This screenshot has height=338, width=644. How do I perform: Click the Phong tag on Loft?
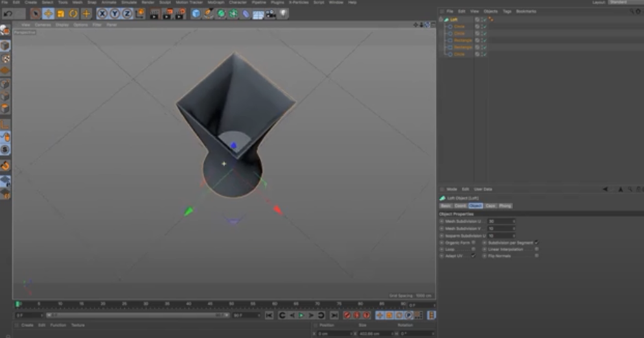tap(491, 19)
